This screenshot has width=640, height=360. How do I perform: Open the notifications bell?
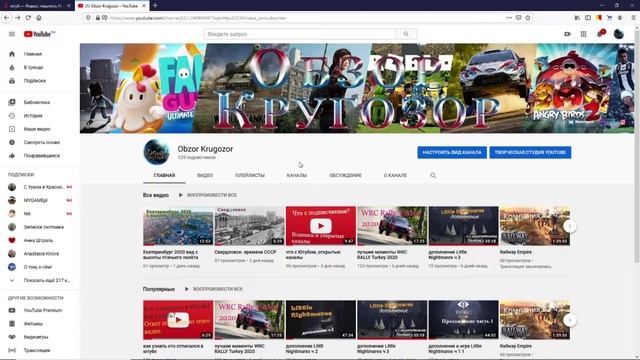[x=600, y=34]
